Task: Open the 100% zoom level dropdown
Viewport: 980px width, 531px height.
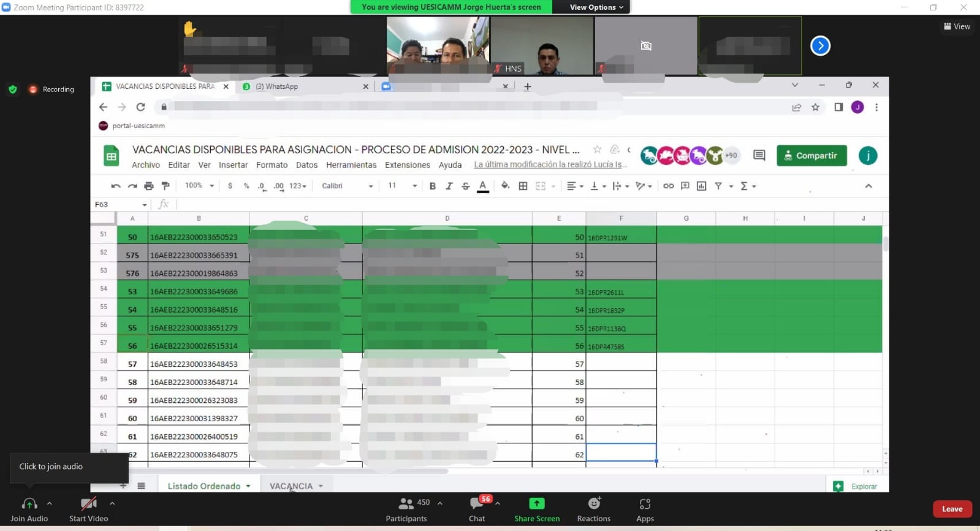Action: (199, 186)
